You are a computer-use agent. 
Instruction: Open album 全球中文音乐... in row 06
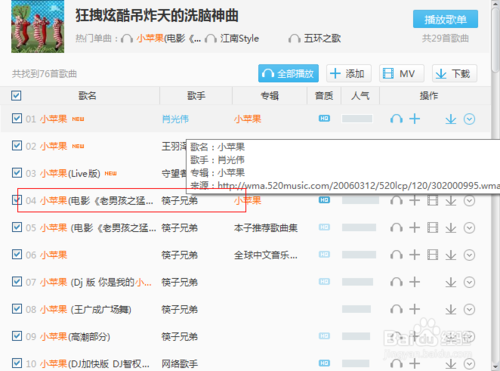click(266, 255)
